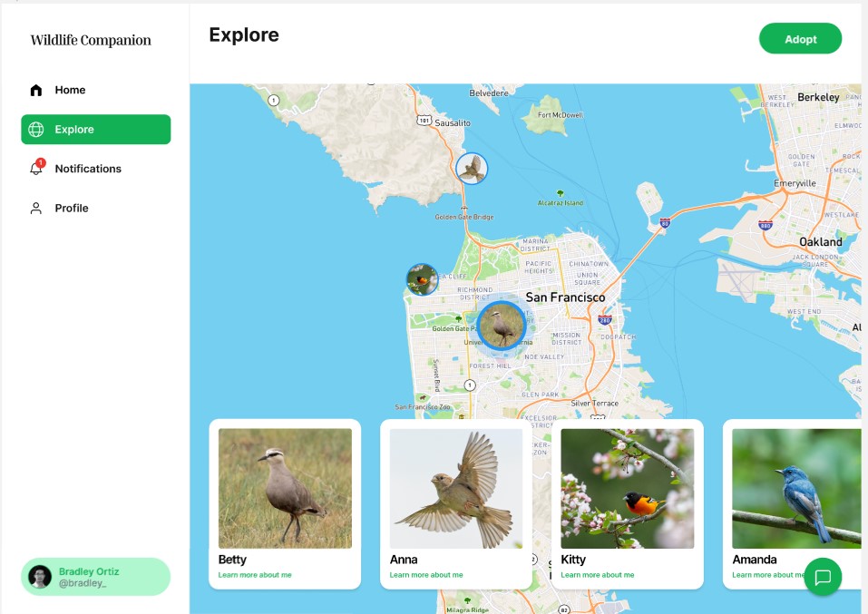Click Betty's photo thumbnail
Screen dimensions: 868x614
[x=284, y=488]
